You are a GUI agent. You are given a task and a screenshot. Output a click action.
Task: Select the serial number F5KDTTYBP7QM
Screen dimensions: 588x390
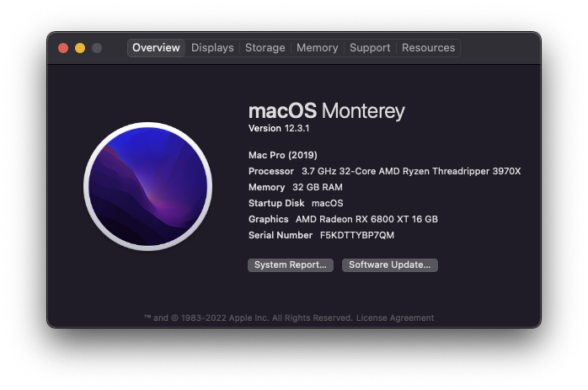357,236
